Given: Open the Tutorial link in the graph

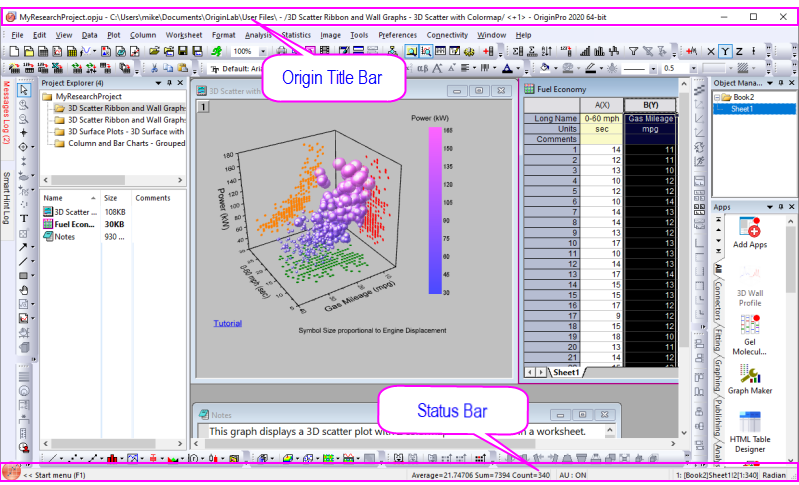Looking at the screenshot, I should [x=227, y=323].
